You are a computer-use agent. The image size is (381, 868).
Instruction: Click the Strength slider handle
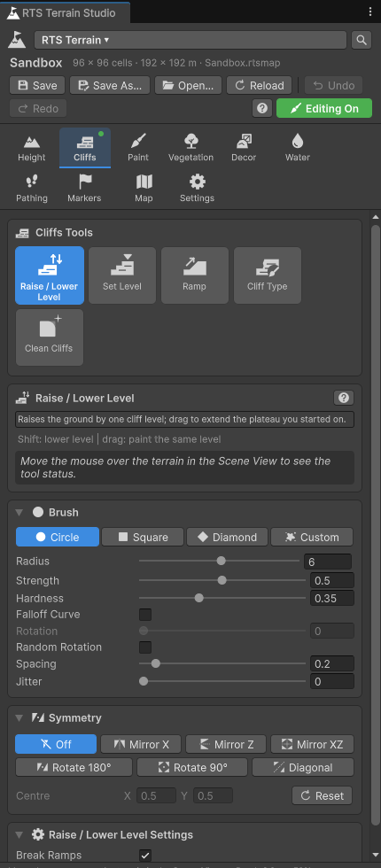tap(222, 581)
